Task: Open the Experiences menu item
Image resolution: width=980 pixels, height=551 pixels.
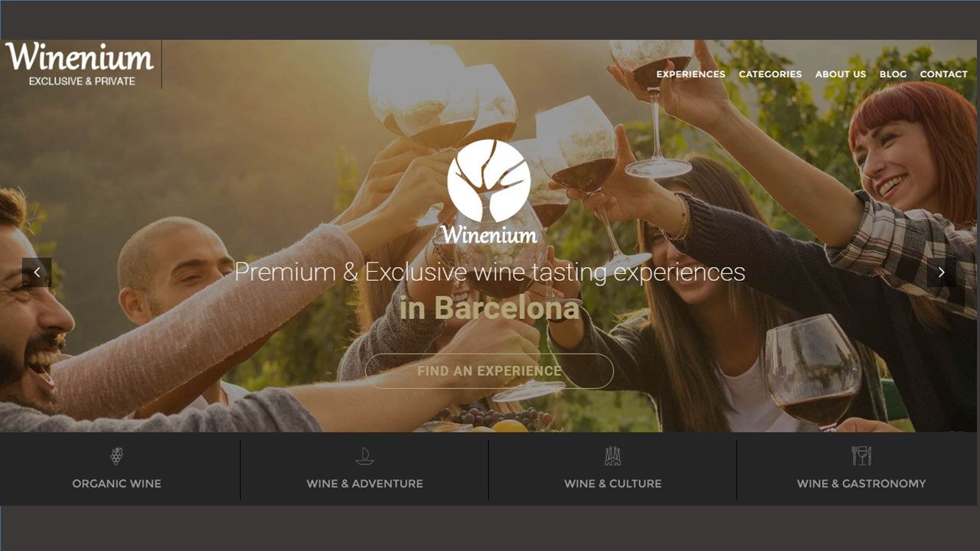Action: point(691,74)
